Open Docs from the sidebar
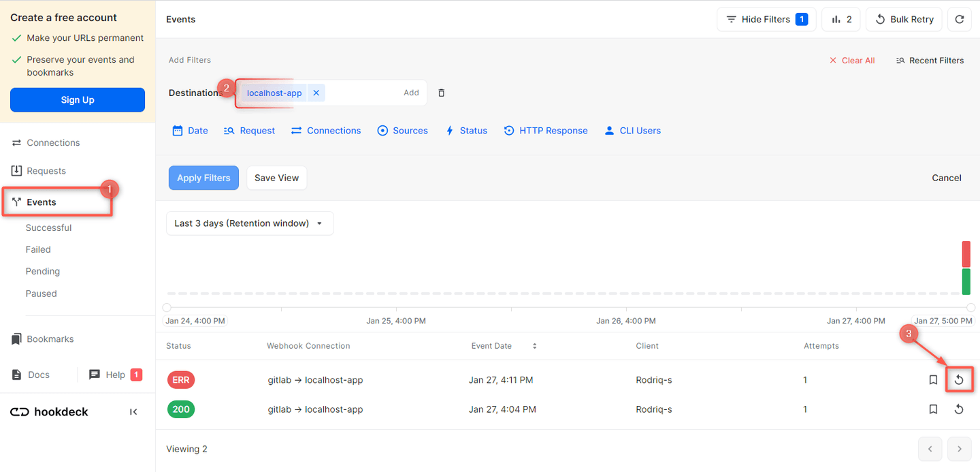 [39, 374]
